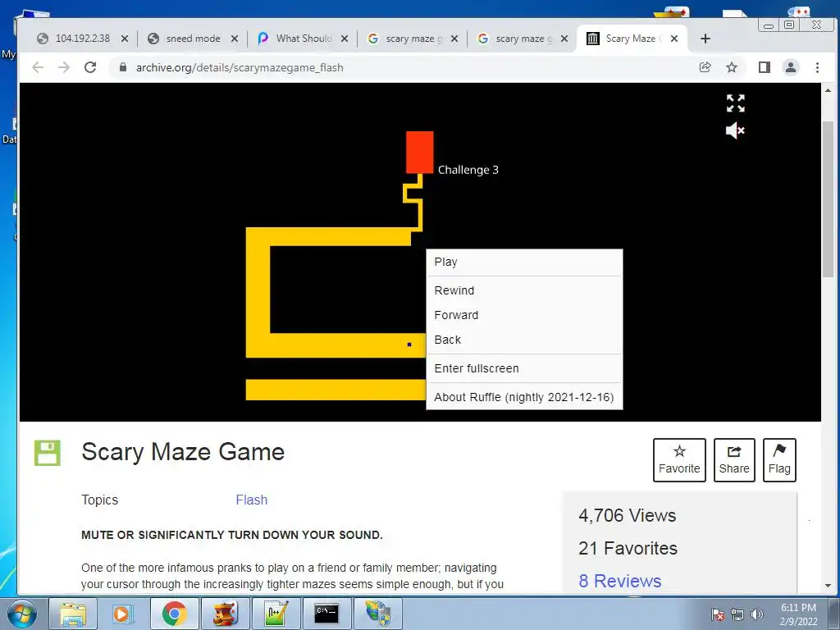This screenshot has height=630, width=840.
Task: Open the 8 Reviews link
Action: coord(620,581)
